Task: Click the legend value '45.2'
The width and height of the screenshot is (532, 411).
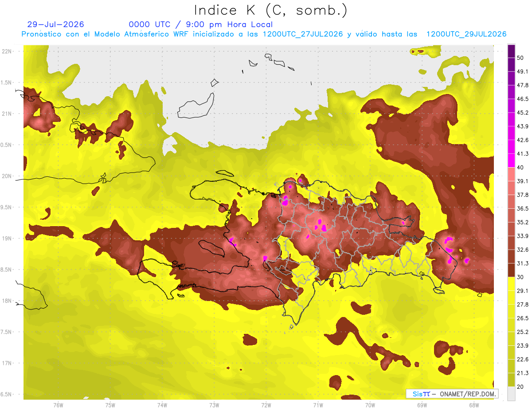Action: pyautogui.click(x=522, y=113)
